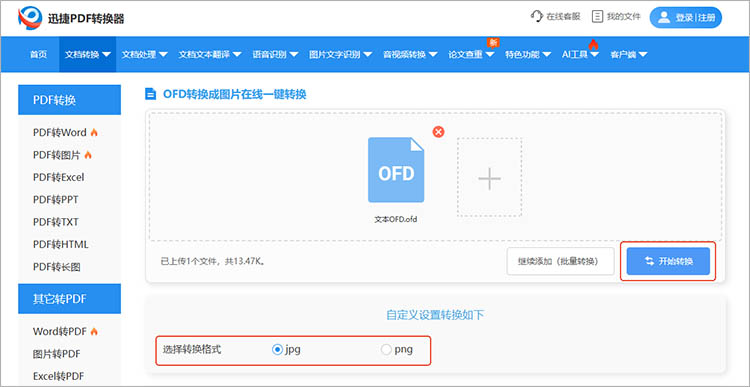
Task: Select 图片转PDF in the sidebar
Action: click(x=56, y=354)
